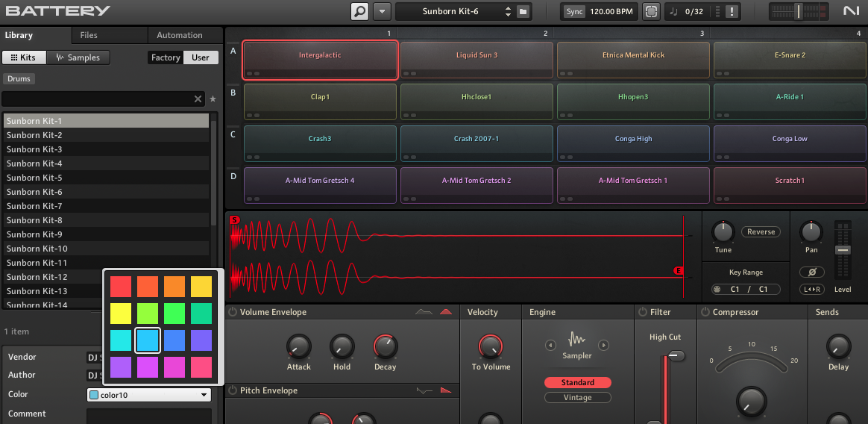The image size is (868, 424).
Task: Click the folder save icon in header
Action: pyautogui.click(x=523, y=11)
